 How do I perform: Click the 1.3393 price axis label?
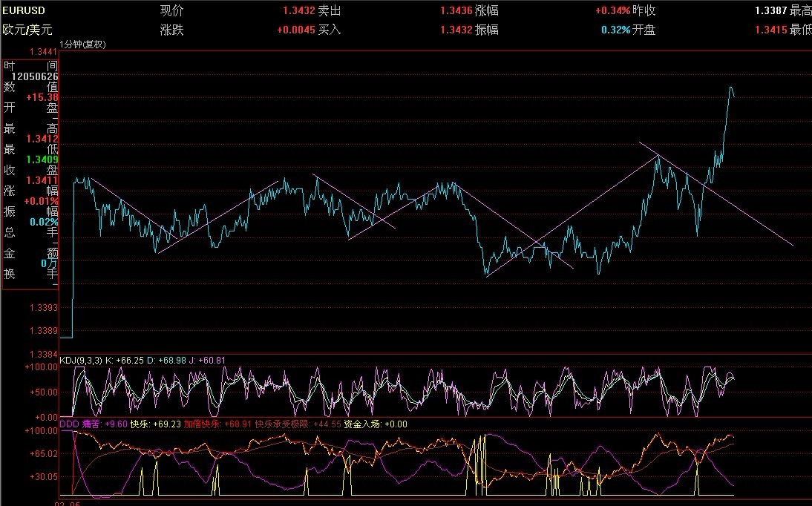pyautogui.click(x=44, y=308)
